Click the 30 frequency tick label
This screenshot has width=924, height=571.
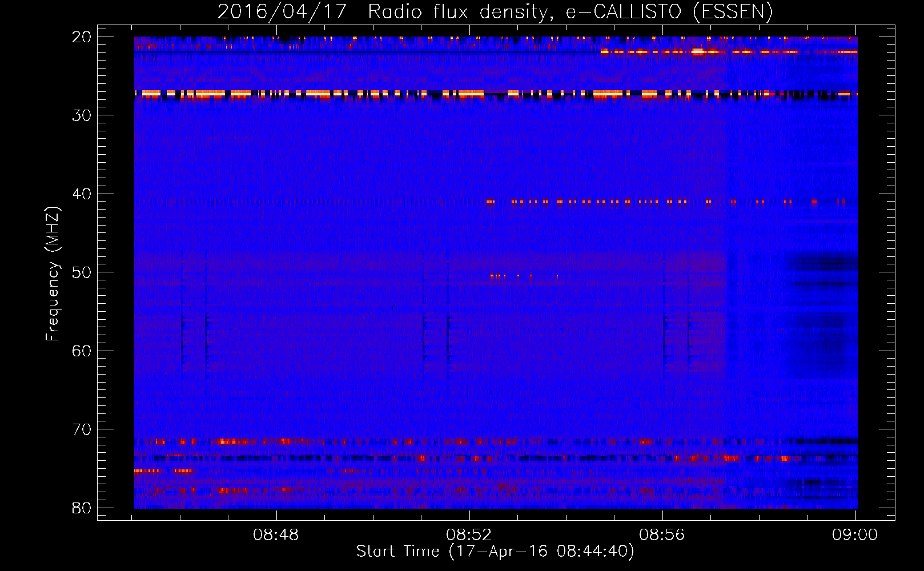tap(82, 115)
